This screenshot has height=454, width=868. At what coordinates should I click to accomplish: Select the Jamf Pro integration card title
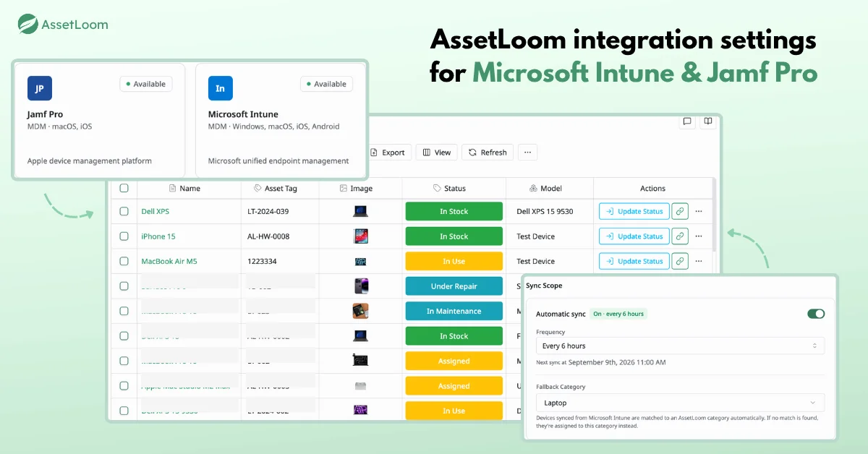coord(44,114)
